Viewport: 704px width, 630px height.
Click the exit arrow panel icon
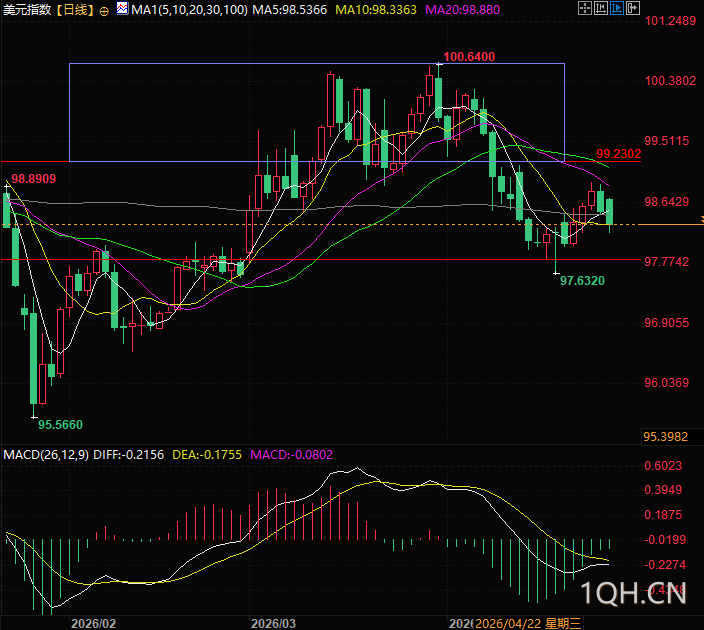tap(633, 8)
